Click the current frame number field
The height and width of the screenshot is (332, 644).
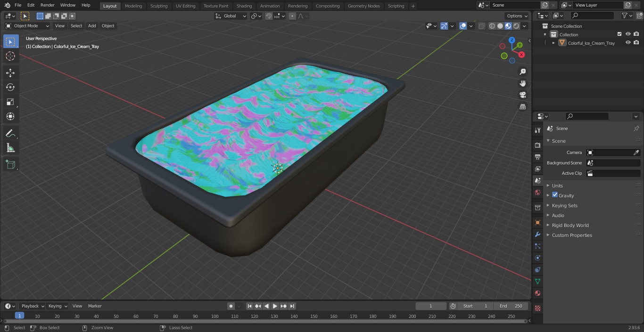click(x=431, y=306)
